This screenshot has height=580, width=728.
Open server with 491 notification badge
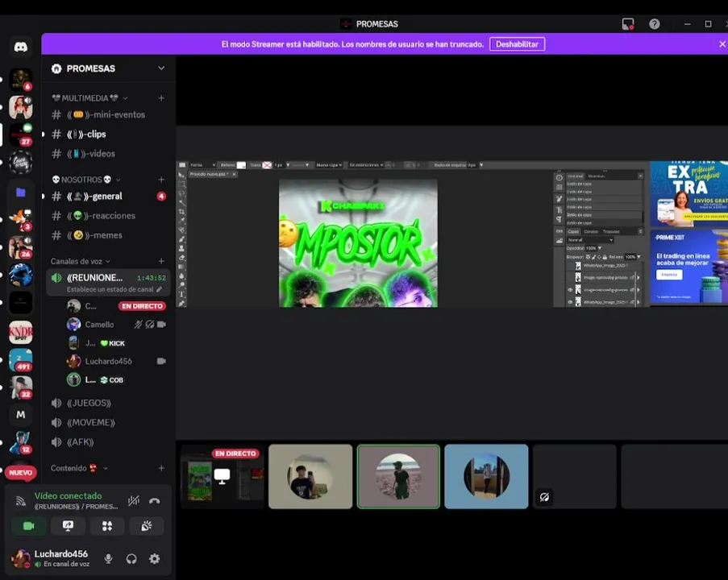click(20, 359)
